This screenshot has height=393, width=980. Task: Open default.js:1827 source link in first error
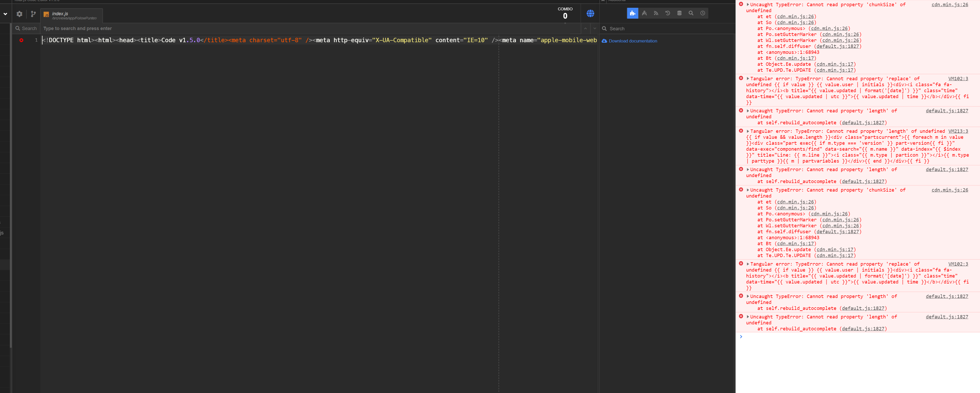838,46
